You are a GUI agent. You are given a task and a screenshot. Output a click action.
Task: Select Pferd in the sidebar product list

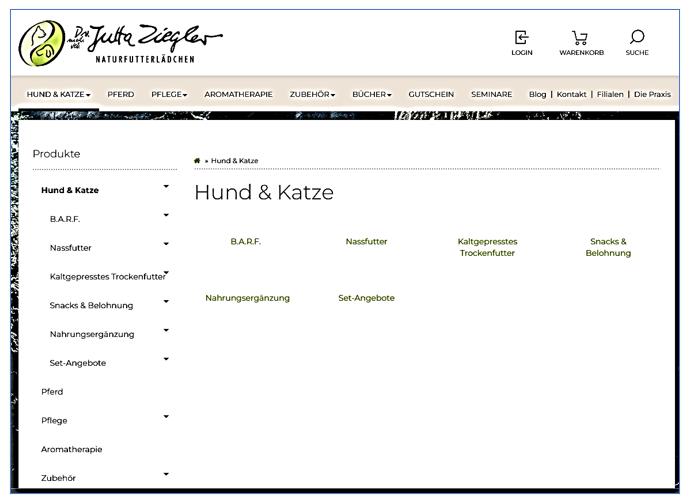52,392
